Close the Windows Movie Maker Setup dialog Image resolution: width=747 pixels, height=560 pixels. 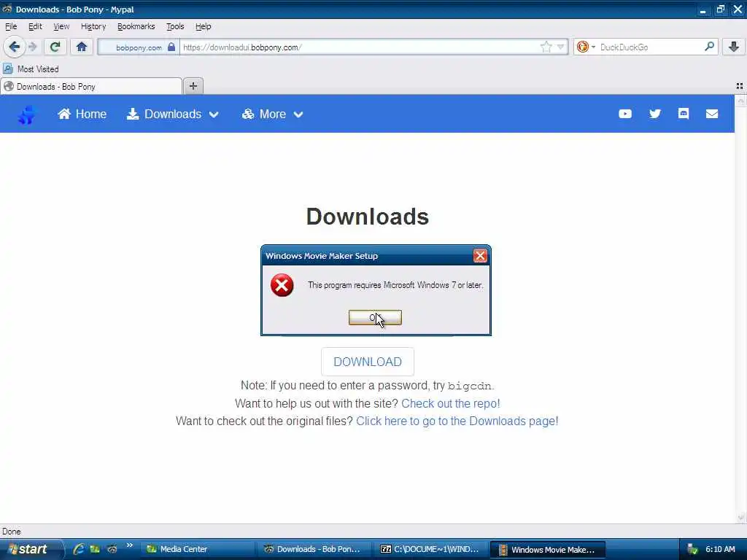click(x=480, y=256)
